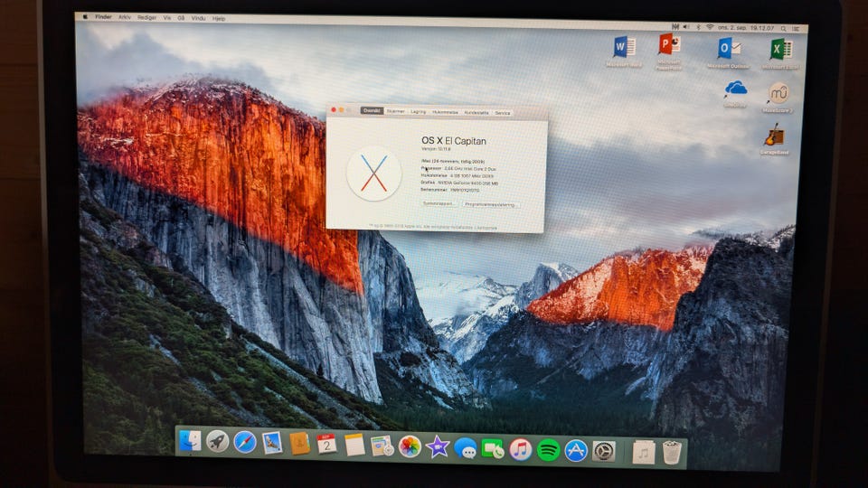The width and height of the screenshot is (868, 488).
Task: Open the Mail stamp icon in dock
Action: [272, 443]
